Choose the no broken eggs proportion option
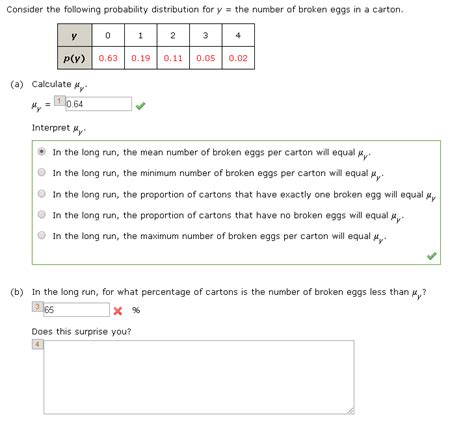The height and width of the screenshot is (426, 474). click(x=42, y=214)
